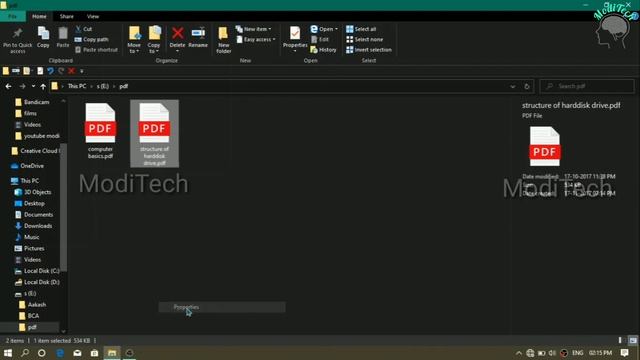Open Local Disk (D:) in sidebar
640x360 pixels.
pos(37,282)
